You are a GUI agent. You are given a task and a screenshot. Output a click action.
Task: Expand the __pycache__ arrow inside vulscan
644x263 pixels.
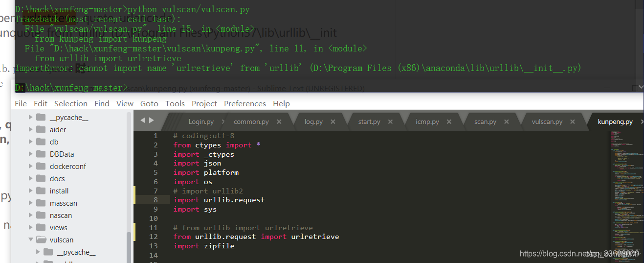(38, 252)
